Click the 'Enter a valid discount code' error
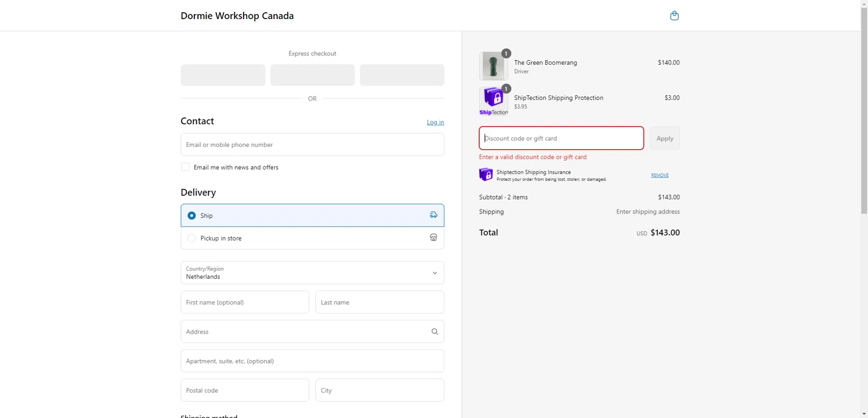868x418 pixels. (x=533, y=157)
